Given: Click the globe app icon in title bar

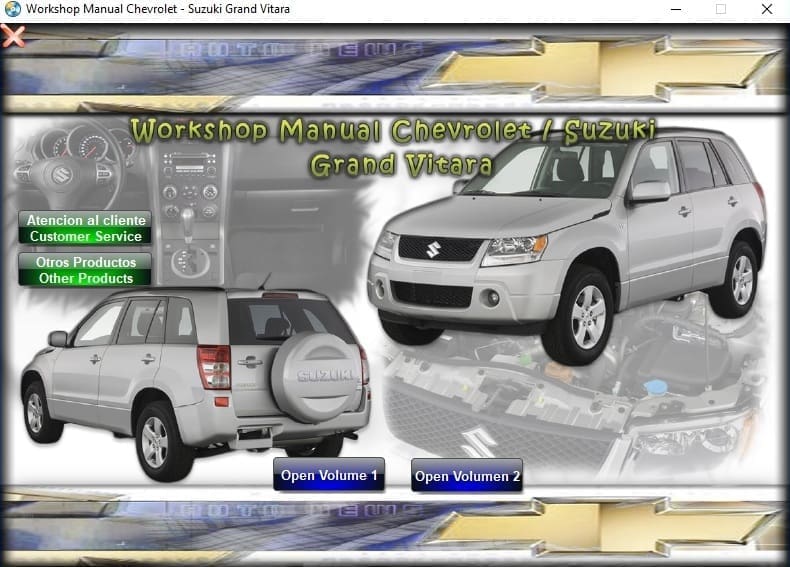Looking at the screenshot, I should 12,9.
